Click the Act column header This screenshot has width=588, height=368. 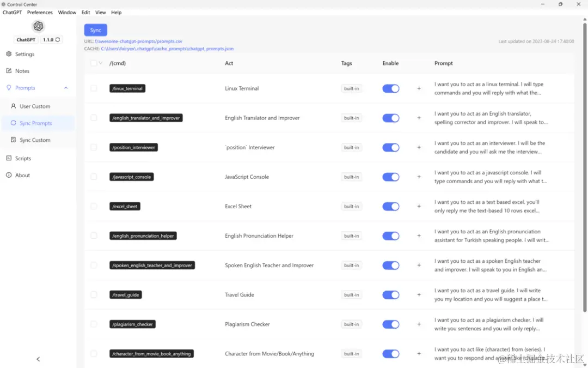229,63
